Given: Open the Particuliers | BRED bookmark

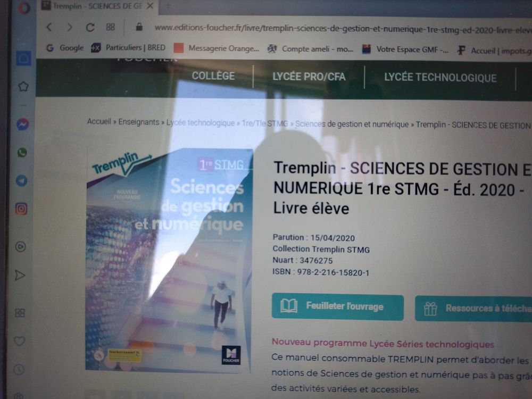Looking at the screenshot, I should 128,48.
